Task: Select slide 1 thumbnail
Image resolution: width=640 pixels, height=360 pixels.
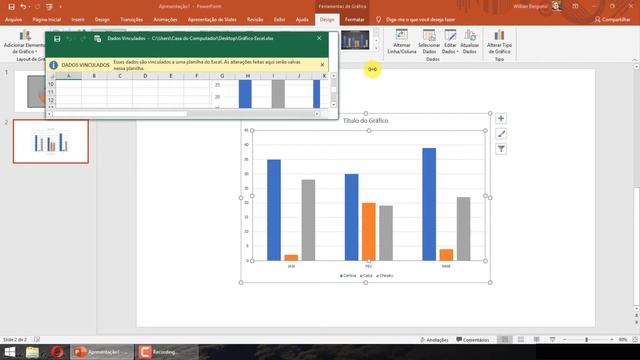Action: coord(30,92)
